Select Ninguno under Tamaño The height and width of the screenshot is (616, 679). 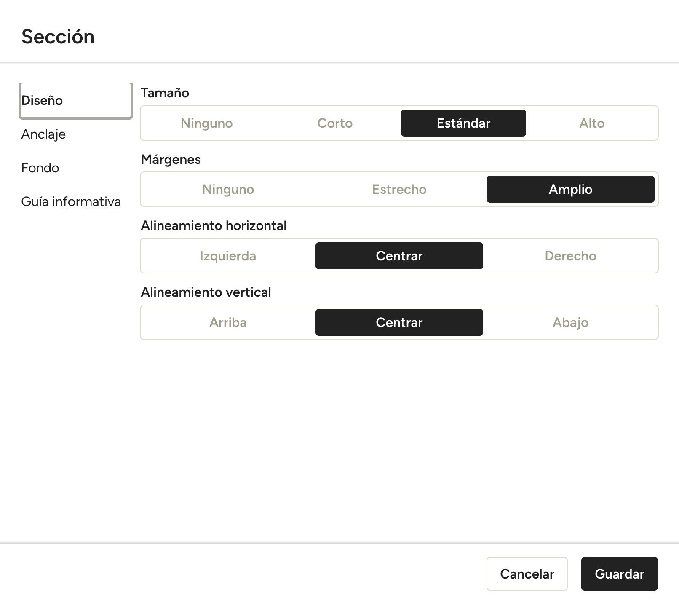pos(206,123)
